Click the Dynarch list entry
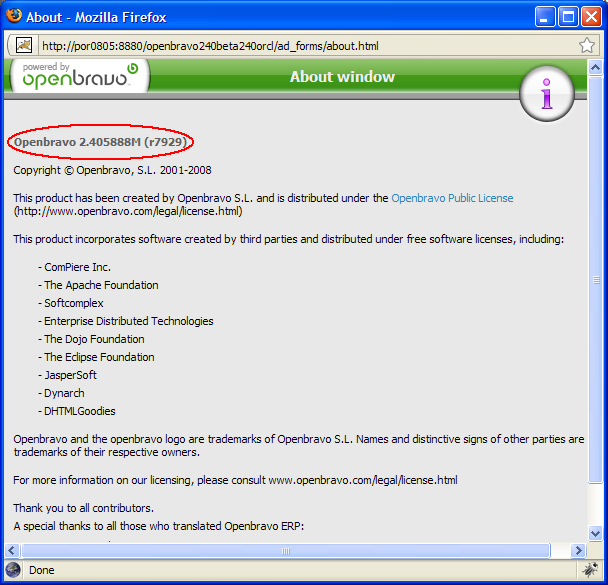The width and height of the screenshot is (608, 585). pos(62,393)
